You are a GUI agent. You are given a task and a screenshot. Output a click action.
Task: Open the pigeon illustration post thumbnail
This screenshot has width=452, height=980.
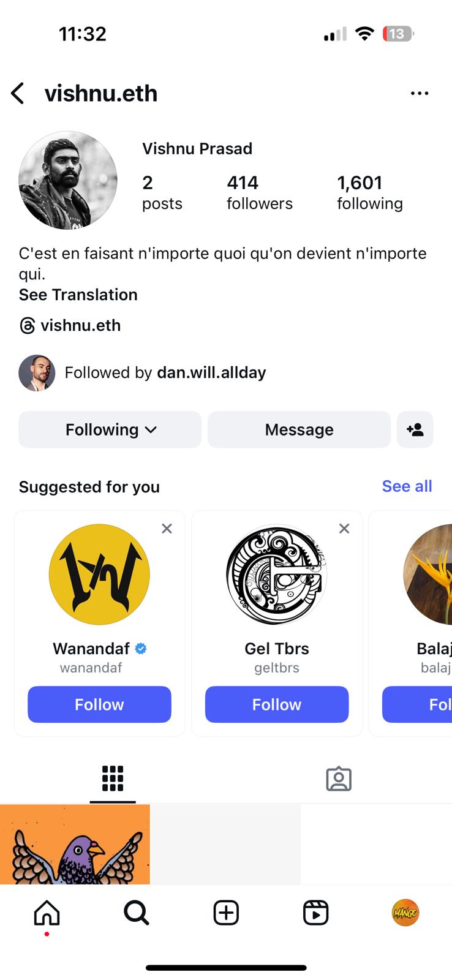tap(75, 844)
